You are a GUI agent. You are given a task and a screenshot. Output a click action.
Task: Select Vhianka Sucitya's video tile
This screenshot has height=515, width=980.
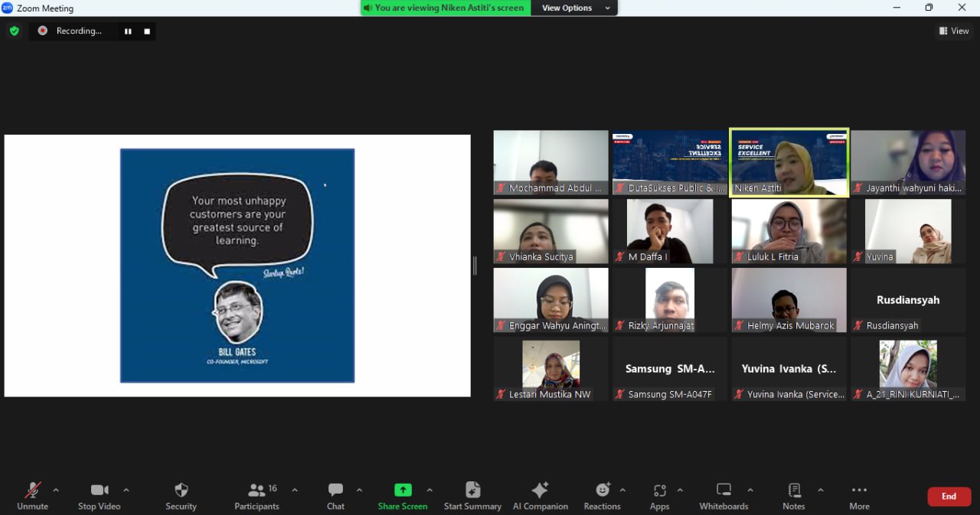(550, 232)
